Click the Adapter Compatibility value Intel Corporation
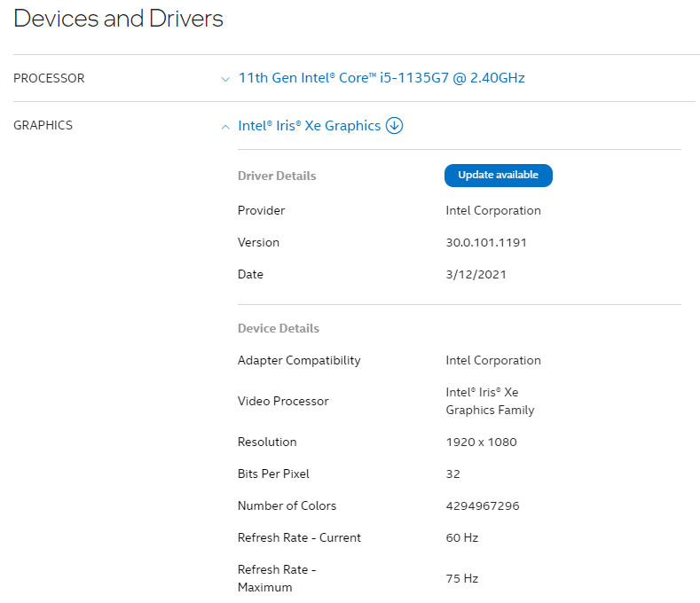This screenshot has width=700, height=603. pos(493,361)
